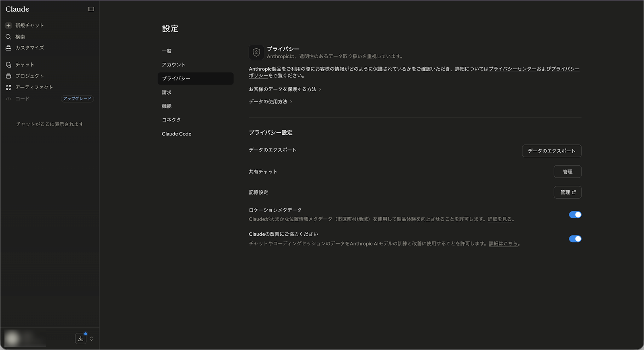Click the アップグレード badge
Image resolution: width=644 pixels, height=350 pixels.
coord(77,99)
